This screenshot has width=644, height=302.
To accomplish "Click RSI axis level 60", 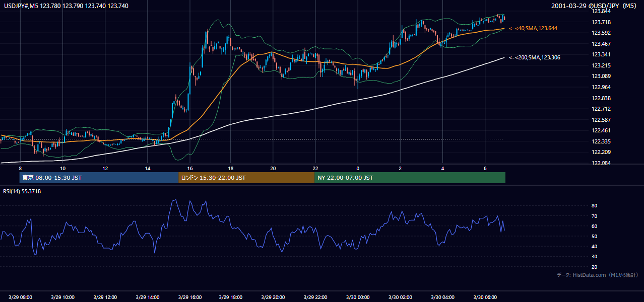I will click(595, 226).
